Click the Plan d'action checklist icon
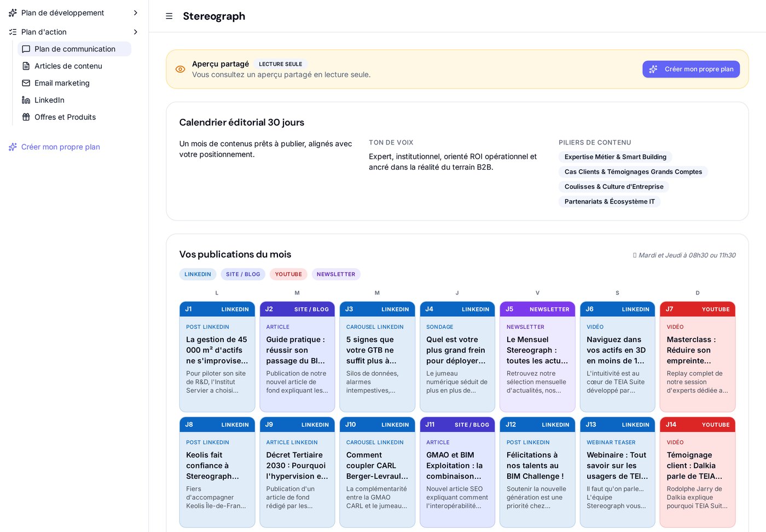This screenshot has height=532, width=766. (x=13, y=32)
